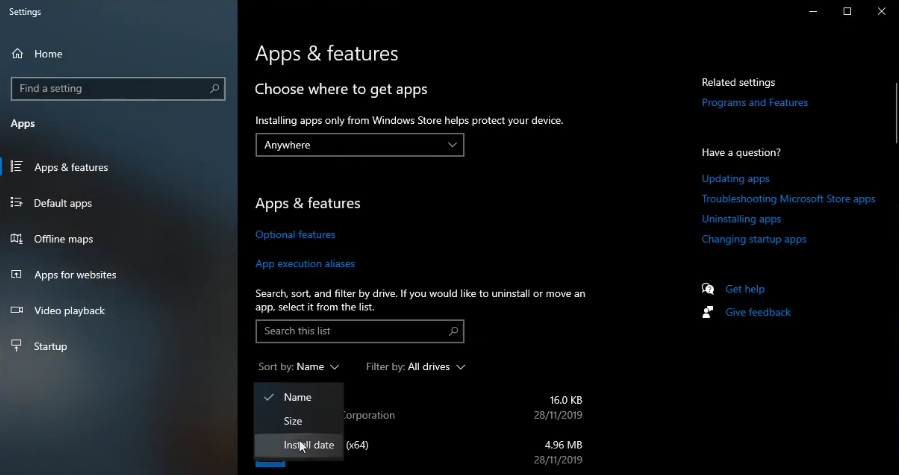
Task: Click the Find a setting search box
Action: [110, 89]
